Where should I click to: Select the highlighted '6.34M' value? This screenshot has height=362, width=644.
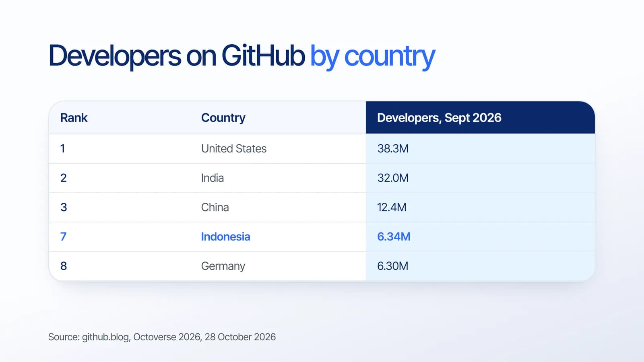tap(394, 237)
